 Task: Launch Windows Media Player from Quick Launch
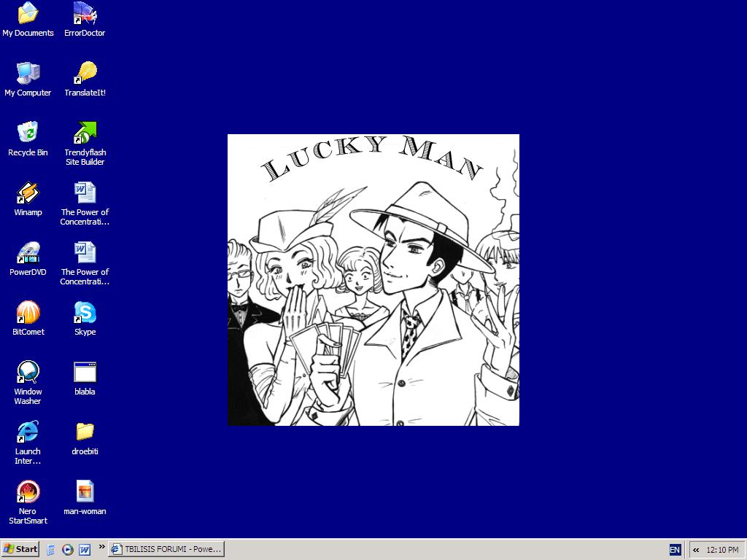pos(68,550)
